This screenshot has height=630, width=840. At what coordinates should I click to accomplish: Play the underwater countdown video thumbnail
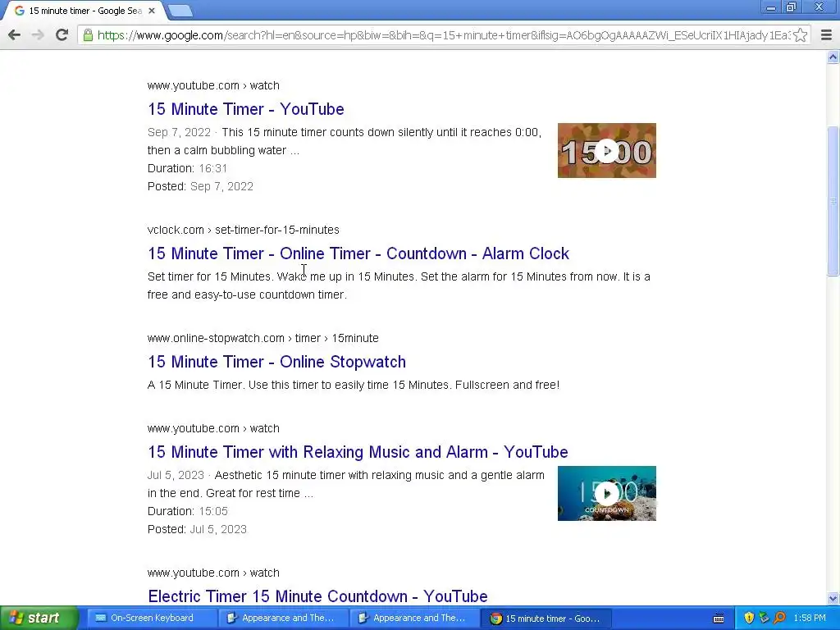tap(606, 493)
